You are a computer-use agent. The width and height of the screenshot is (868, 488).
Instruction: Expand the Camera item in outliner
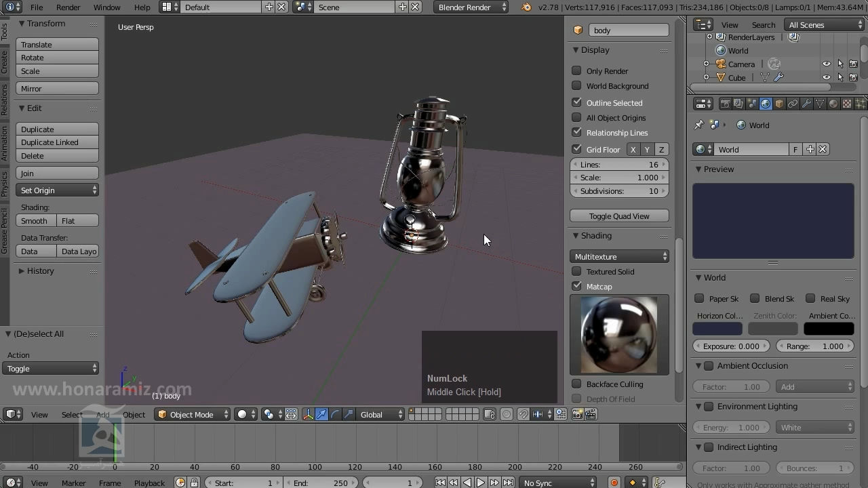tap(706, 64)
